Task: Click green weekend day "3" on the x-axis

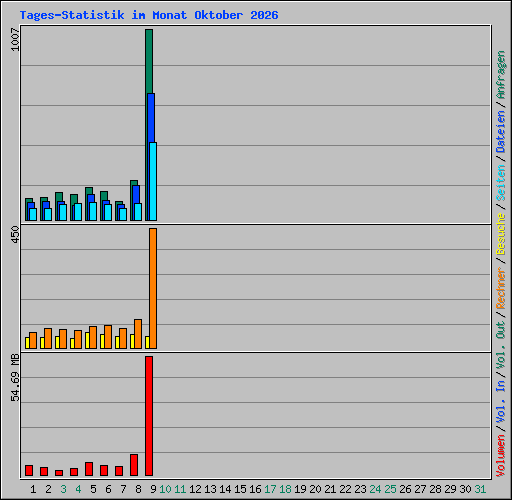Action: (x=63, y=489)
